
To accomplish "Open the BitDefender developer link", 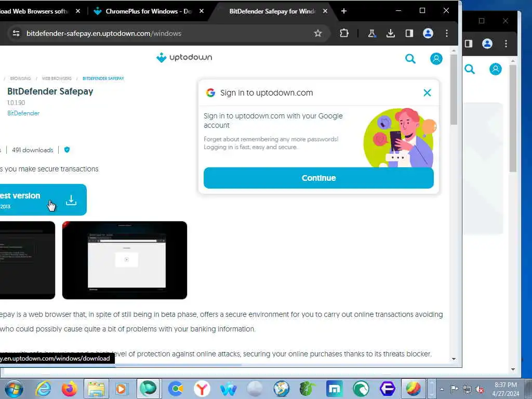I will (x=23, y=113).
